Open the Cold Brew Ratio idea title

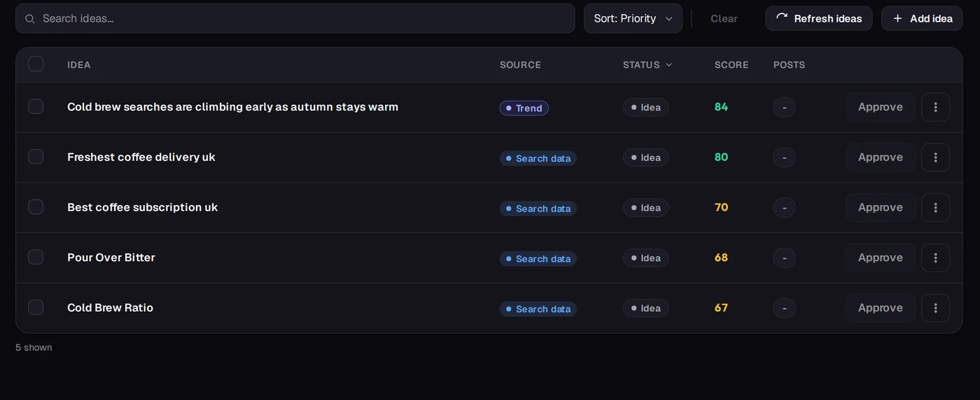coord(110,308)
